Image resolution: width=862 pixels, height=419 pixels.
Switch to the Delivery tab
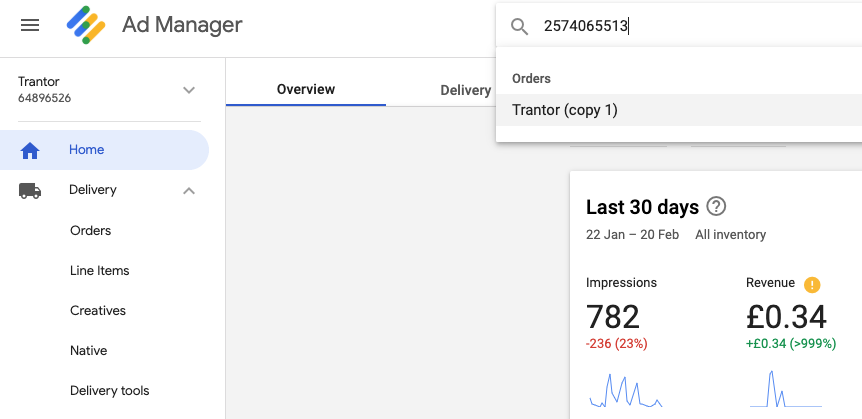466,90
